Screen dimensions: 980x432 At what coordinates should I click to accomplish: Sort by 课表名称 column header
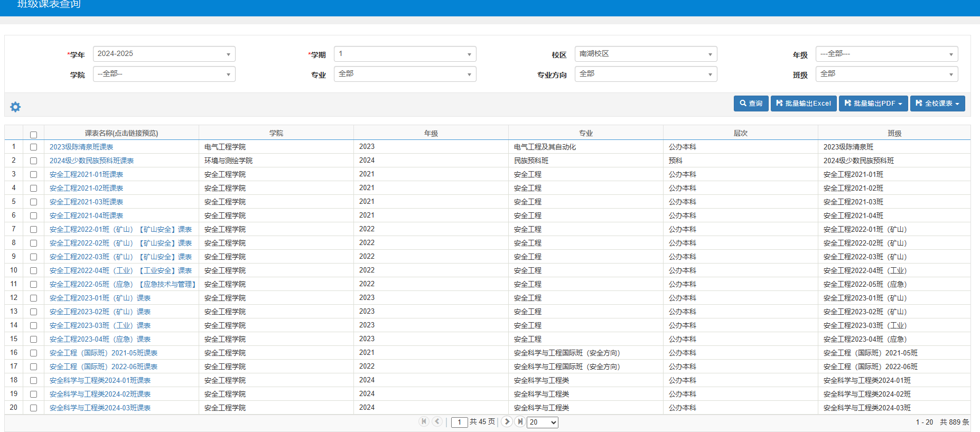122,133
